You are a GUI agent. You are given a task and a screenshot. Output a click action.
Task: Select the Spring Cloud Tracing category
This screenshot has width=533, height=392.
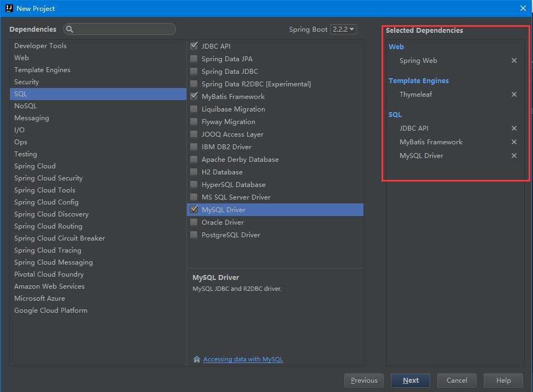[x=98, y=250]
